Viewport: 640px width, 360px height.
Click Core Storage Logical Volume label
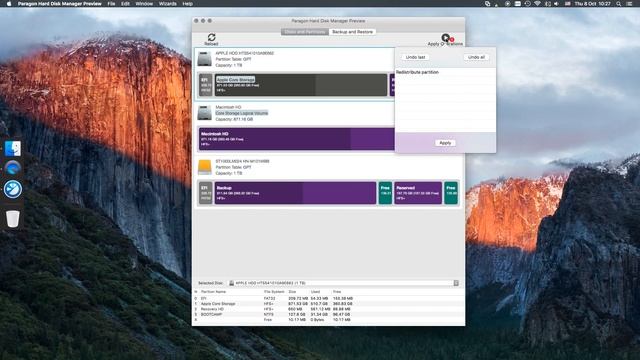click(x=242, y=113)
